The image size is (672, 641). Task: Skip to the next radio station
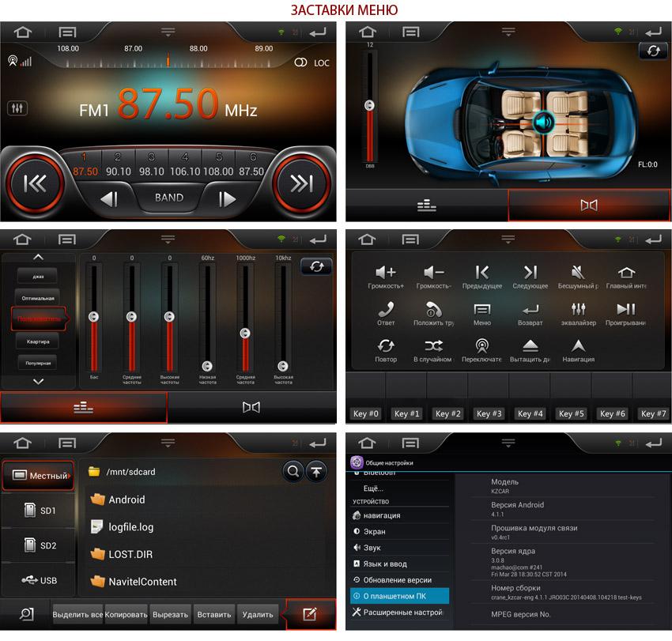[x=301, y=184]
